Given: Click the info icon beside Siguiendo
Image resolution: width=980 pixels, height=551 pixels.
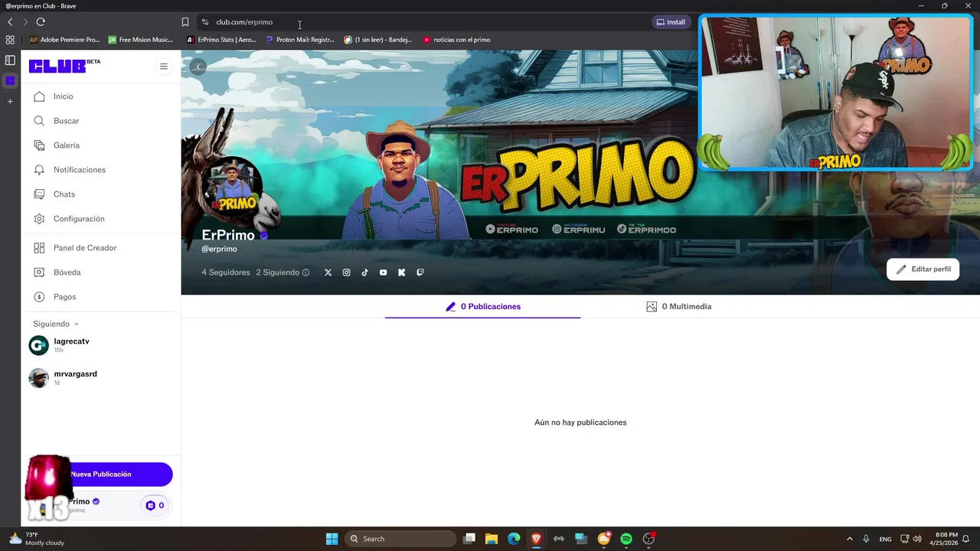Looking at the screenshot, I should [x=305, y=272].
